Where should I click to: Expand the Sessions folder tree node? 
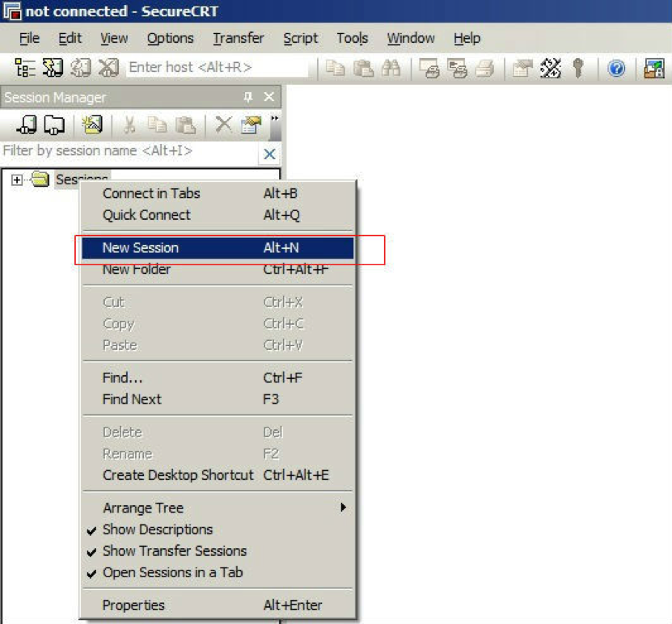coord(17,179)
